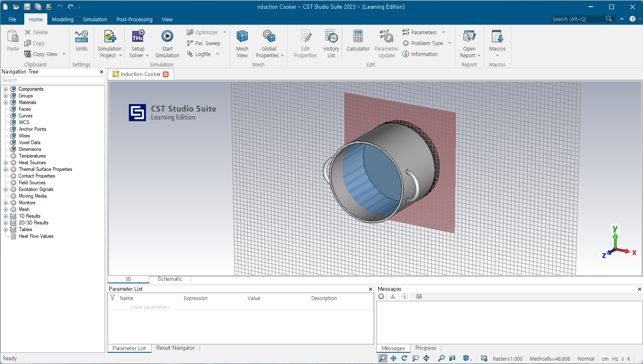The width and height of the screenshot is (643, 364).
Task: Open the Logfile dropdown arrow
Action: pos(218,54)
